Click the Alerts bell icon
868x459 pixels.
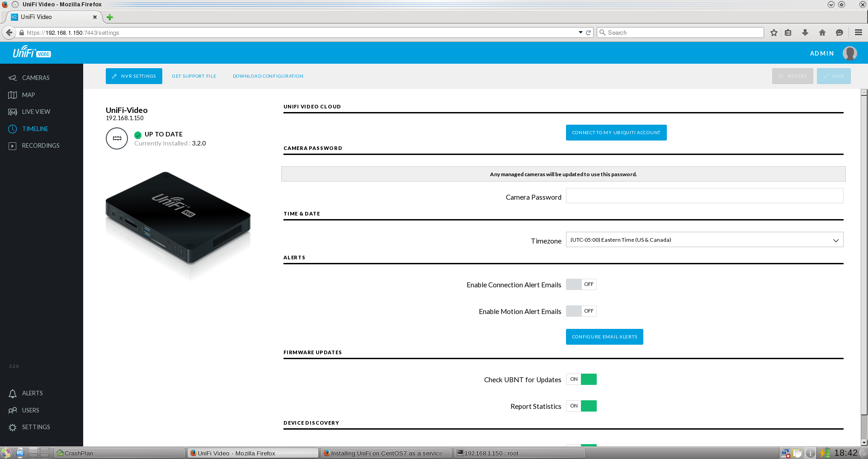(13, 393)
